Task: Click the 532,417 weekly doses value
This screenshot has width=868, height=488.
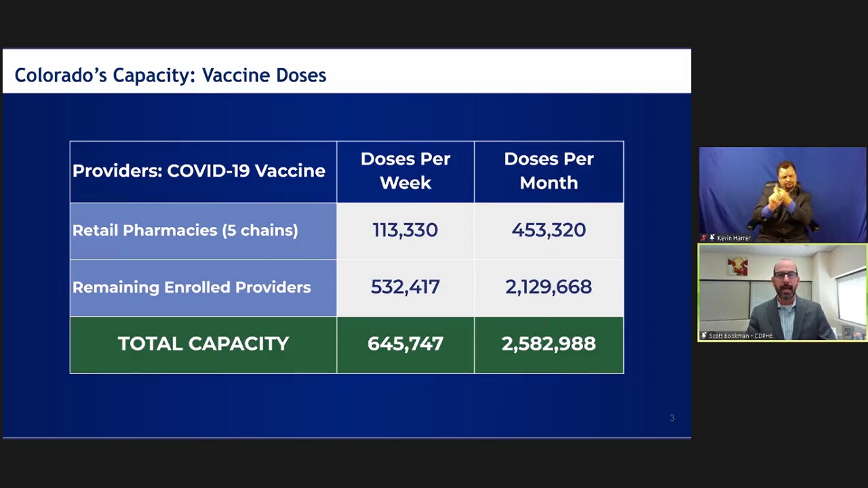Action: point(406,287)
